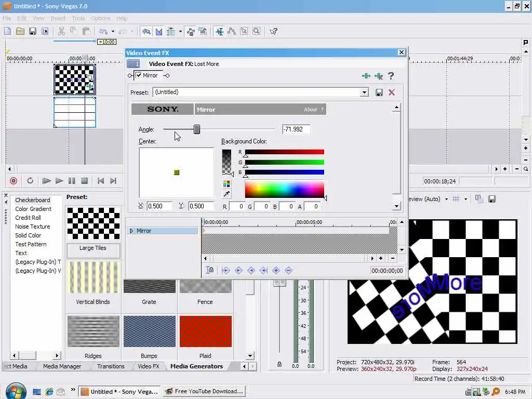Switch to the Transitions tab

pyautogui.click(x=111, y=366)
